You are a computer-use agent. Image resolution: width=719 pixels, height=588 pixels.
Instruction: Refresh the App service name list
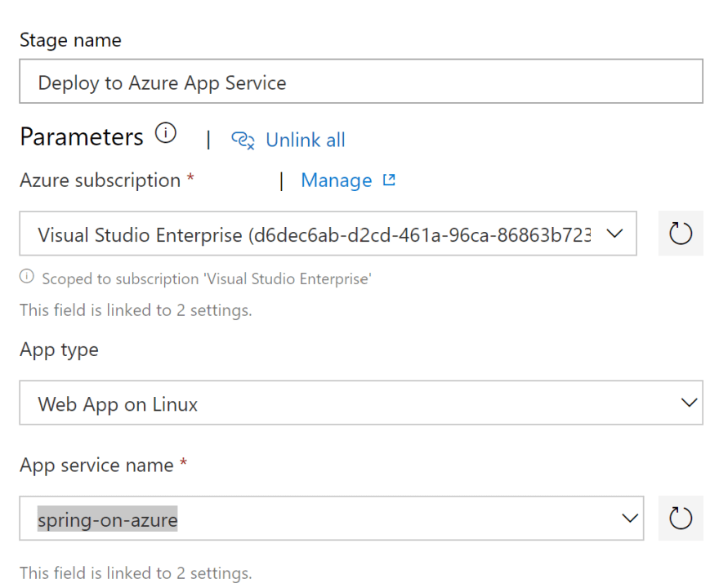pos(681,518)
